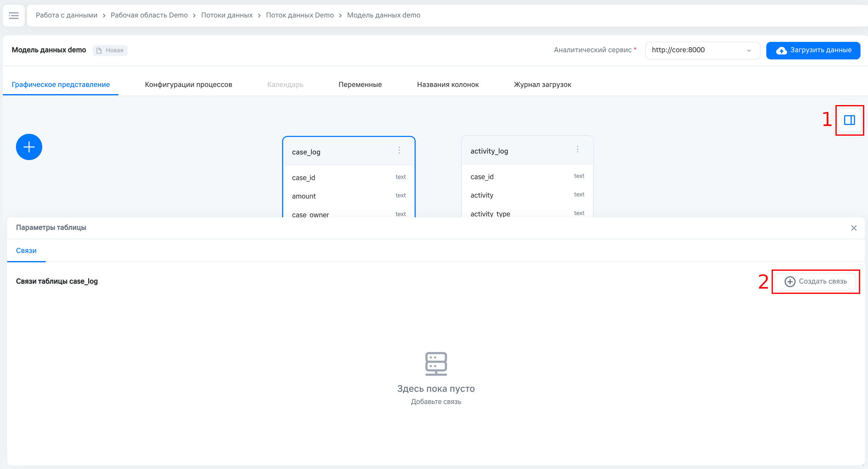This screenshot has width=868, height=469.
Task: Select the Графическое представление tab
Action: click(x=61, y=84)
